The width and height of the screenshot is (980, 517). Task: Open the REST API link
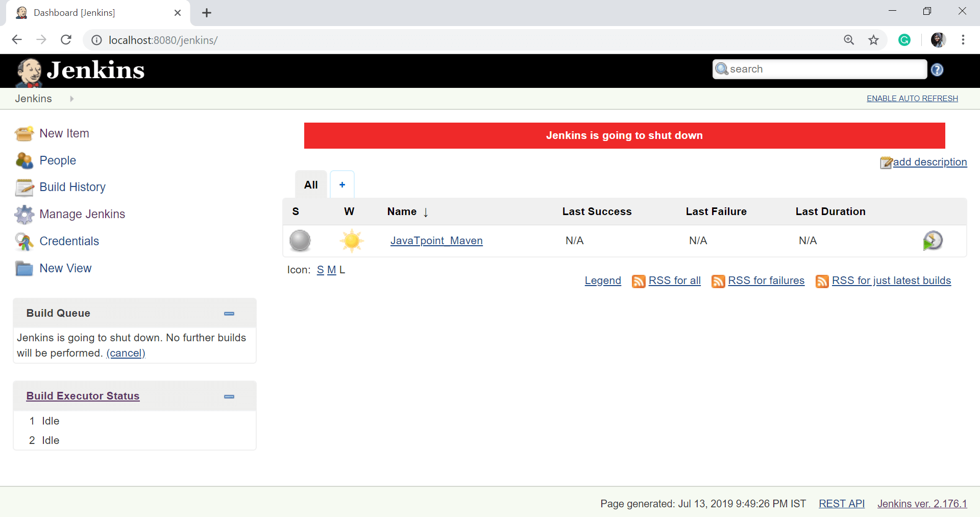click(x=842, y=504)
